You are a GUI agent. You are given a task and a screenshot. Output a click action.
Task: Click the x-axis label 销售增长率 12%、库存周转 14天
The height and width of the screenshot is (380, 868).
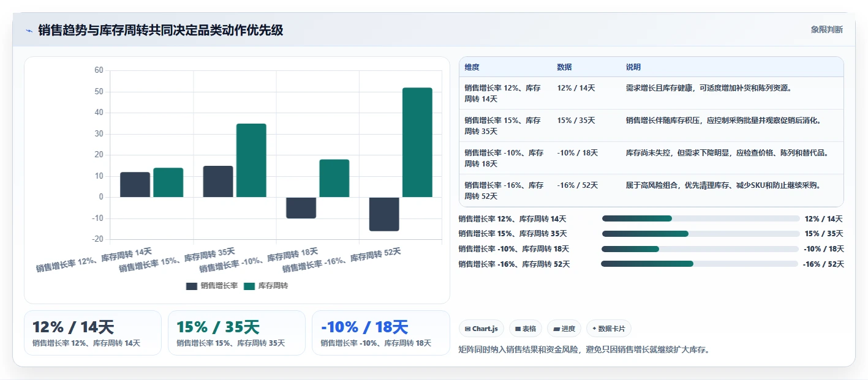[94, 259]
